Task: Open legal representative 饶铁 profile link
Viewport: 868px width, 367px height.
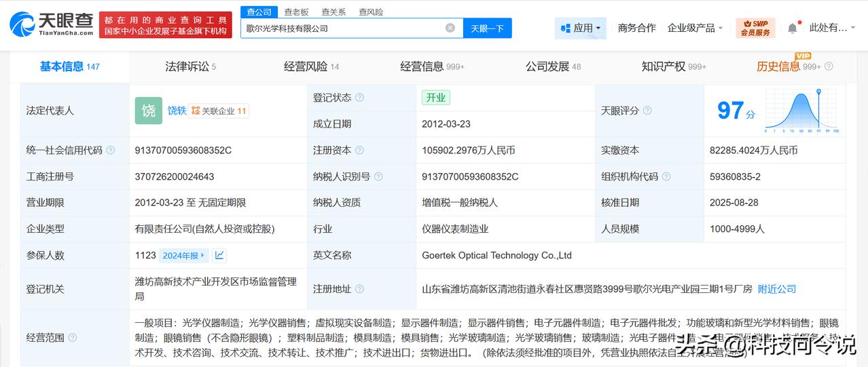Action: [177, 111]
